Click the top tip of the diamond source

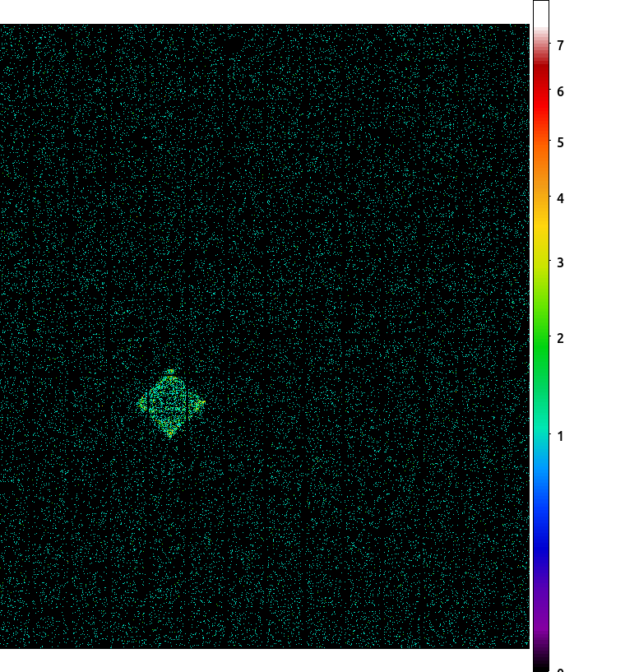[171, 371]
